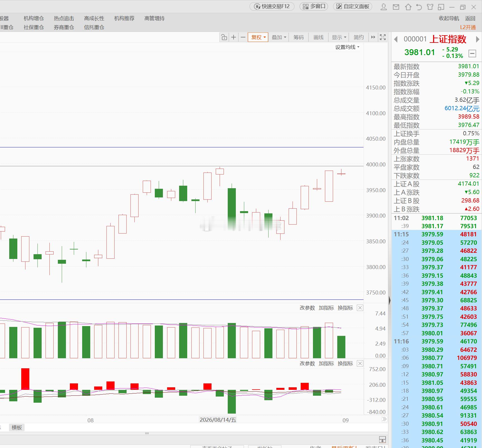
Task: Open the mail messages icon
Action: [396, 7]
